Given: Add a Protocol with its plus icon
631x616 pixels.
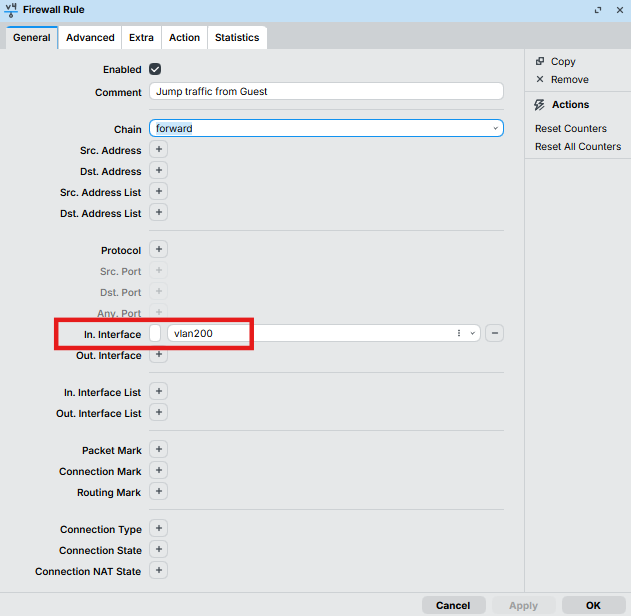Looking at the screenshot, I should 159,249.
